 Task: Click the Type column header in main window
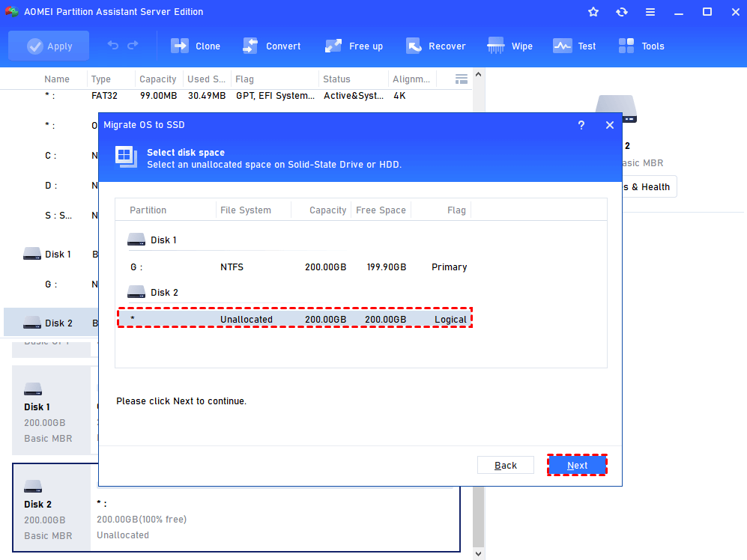pos(101,79)
